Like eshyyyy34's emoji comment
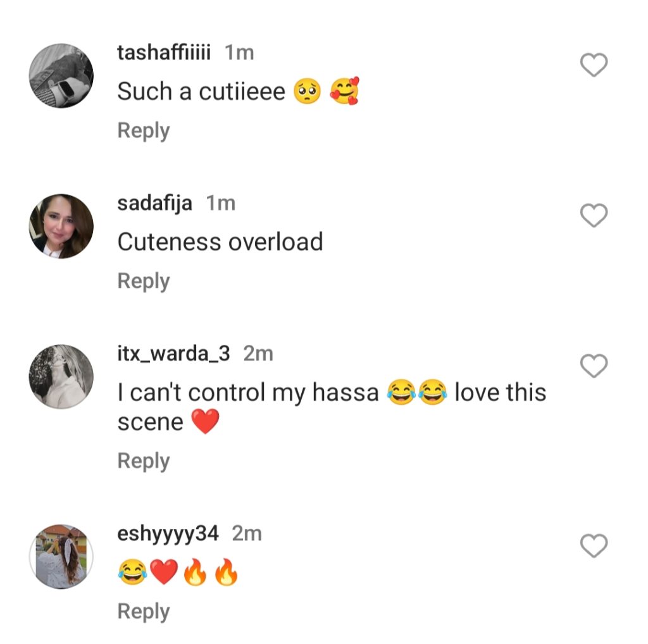The width and height of the screenshot is (648, 644). 594,546
